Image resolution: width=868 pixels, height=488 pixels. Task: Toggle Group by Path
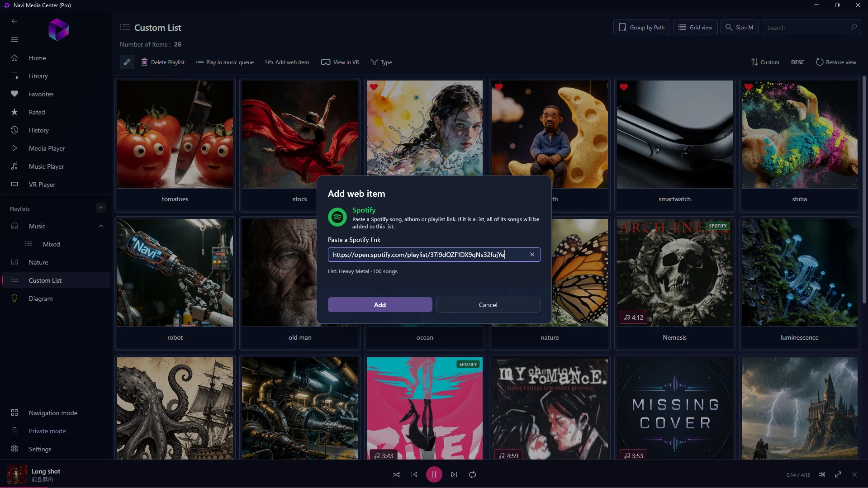(x=642, y=27)
